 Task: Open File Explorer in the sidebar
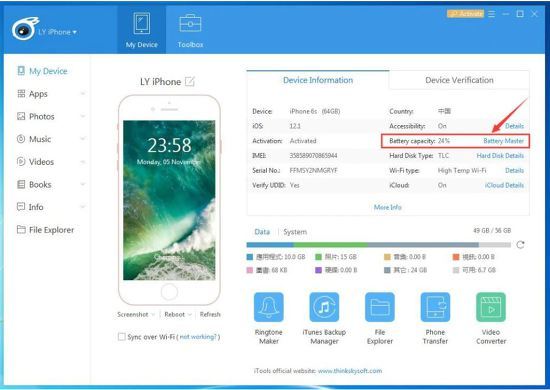coord(46,230)
